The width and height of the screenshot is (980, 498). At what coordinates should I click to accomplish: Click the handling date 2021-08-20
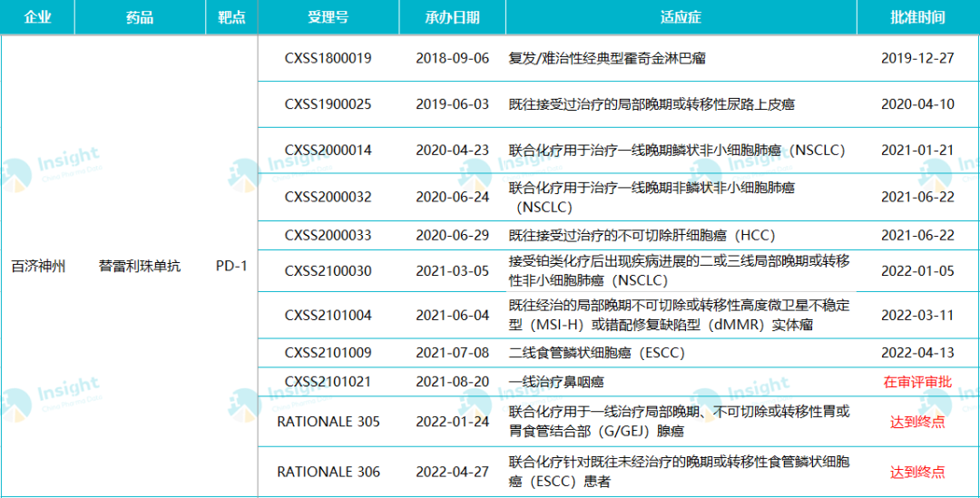tap(452, 382)
